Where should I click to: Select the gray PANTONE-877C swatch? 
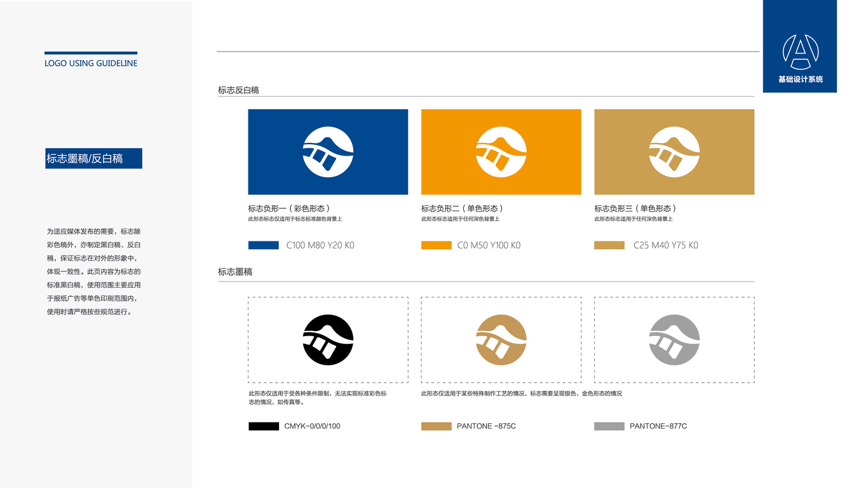(609, 426)
